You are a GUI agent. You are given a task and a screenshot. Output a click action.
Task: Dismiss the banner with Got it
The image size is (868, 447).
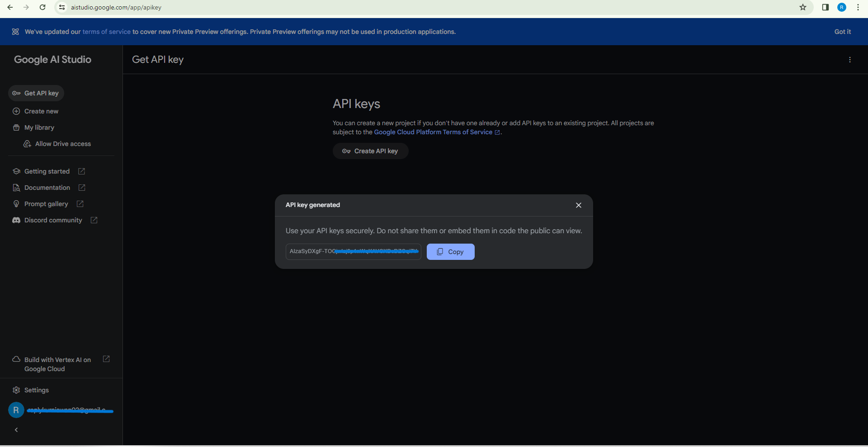click(x=843, y=32)
